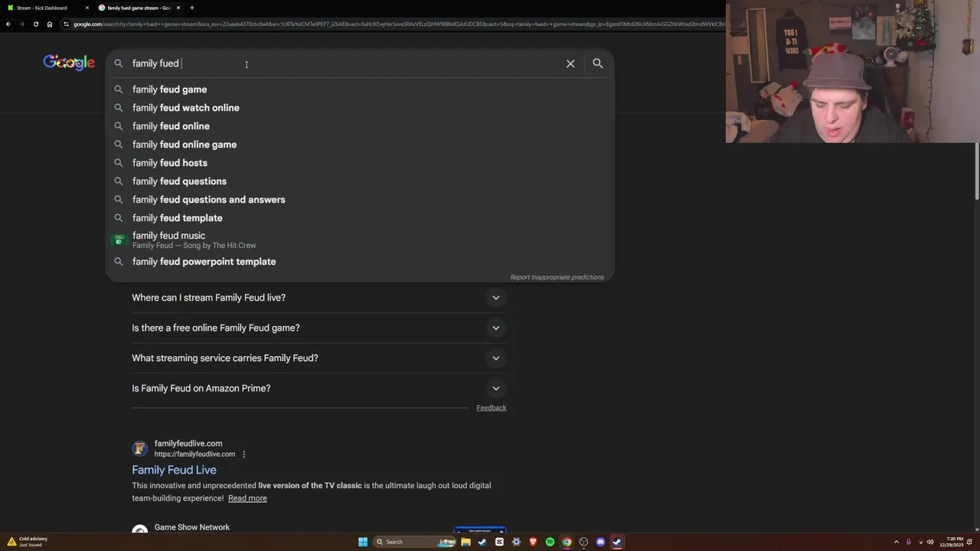Select suggestion 'family feud hosts'
This screenshot has height=551, width=980.
pos(360,163)
